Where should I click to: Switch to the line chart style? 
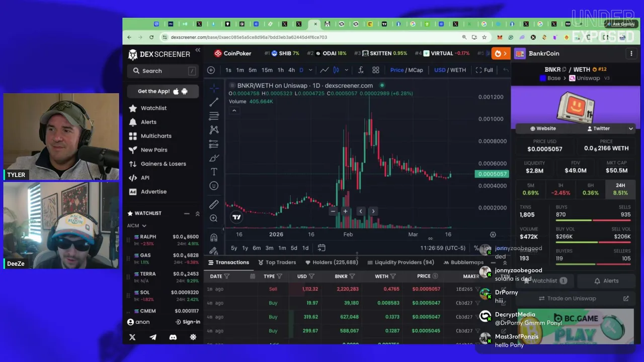click(x=325, y=70)
